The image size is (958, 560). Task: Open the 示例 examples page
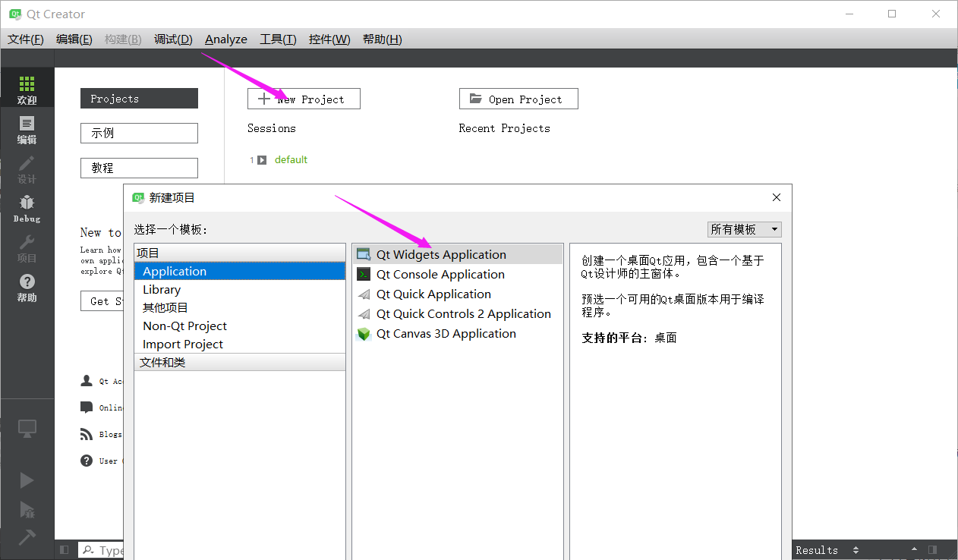(139, 133)
